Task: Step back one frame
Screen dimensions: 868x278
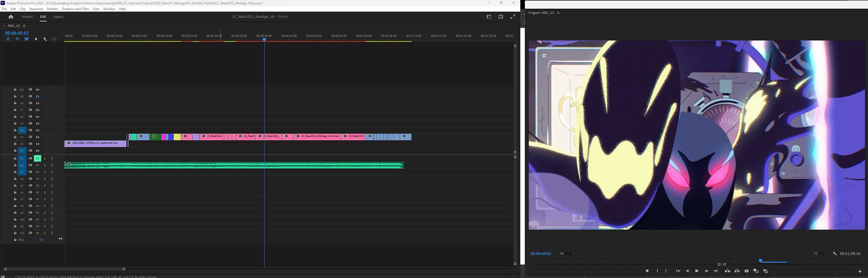Action: point(688,271)
